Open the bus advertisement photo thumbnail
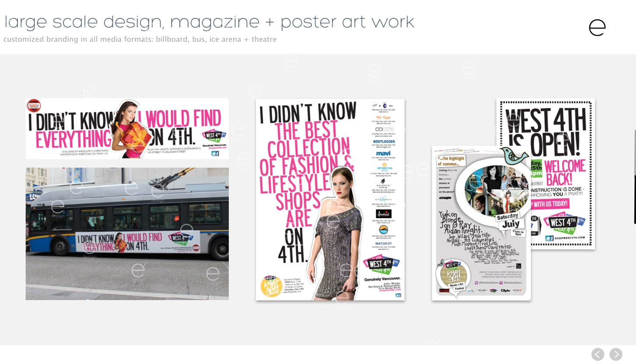Viewport: 636px width, 364px height. coord(127,234)
